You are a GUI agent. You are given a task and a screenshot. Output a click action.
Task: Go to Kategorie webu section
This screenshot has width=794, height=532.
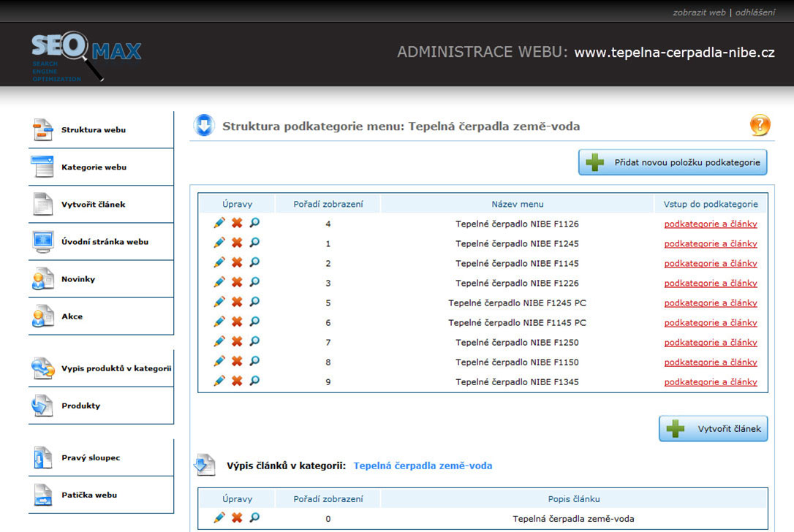pyautogui.click(x=101, y=167)
